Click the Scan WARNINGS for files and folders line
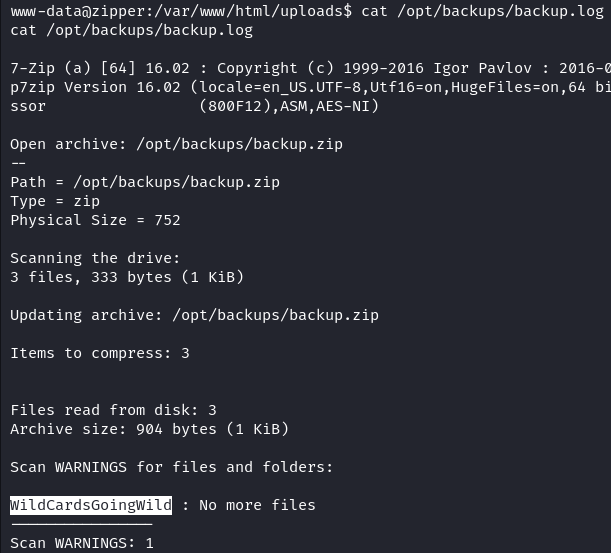The width and height of the screenshot is (611, 553). click(172, 467)
